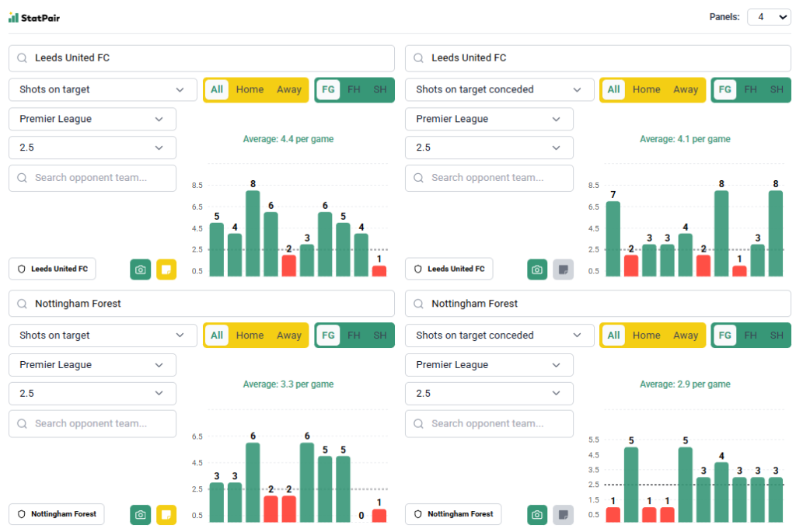Click yellow note icon in top-left Leeds panel
The width and height of the screenshot is (796, 532).
[166, 269]
